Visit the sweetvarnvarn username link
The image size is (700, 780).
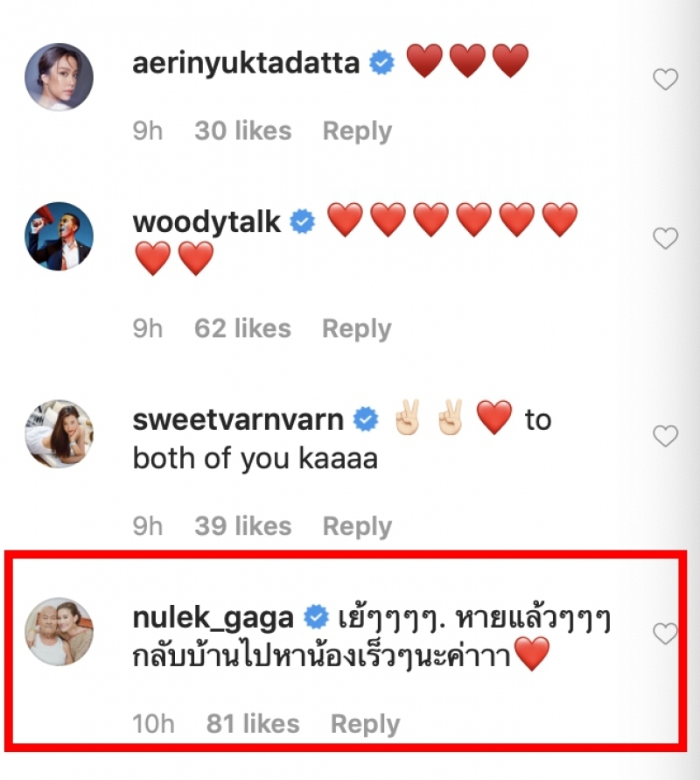238,420
